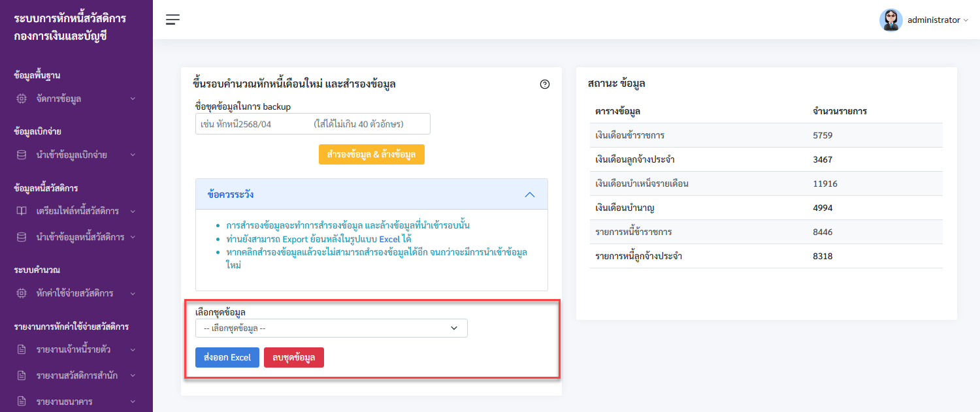Screen dimensions: 980x412
Task: Click the book icon beside เตรียมไฟล์หนี้สวัสดิการ
Action: tap(22, 211)
